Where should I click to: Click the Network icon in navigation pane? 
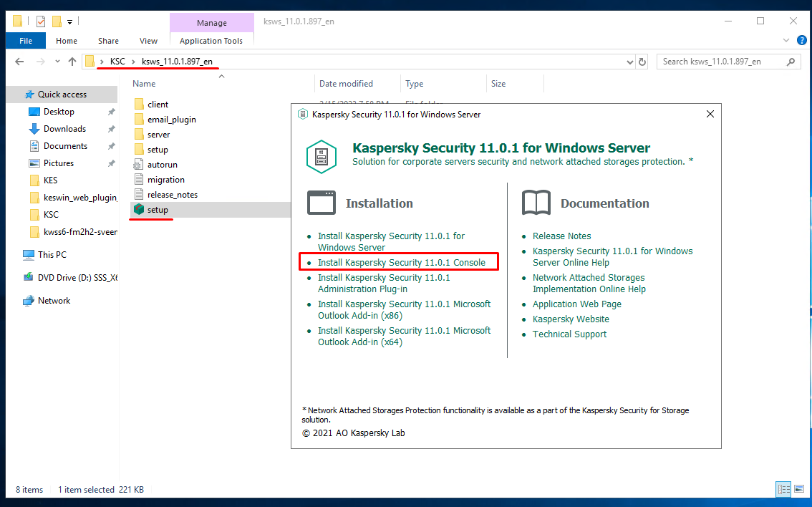[29, 301]
